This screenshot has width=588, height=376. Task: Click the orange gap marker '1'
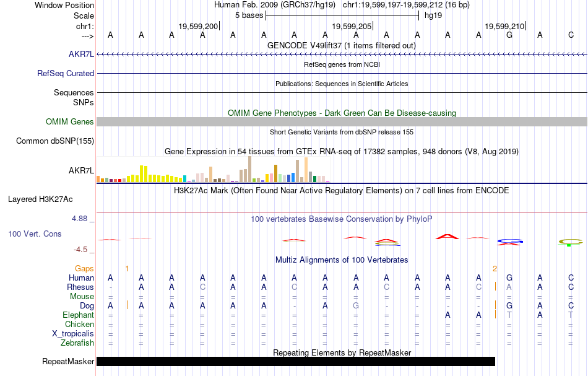(127, 268)
